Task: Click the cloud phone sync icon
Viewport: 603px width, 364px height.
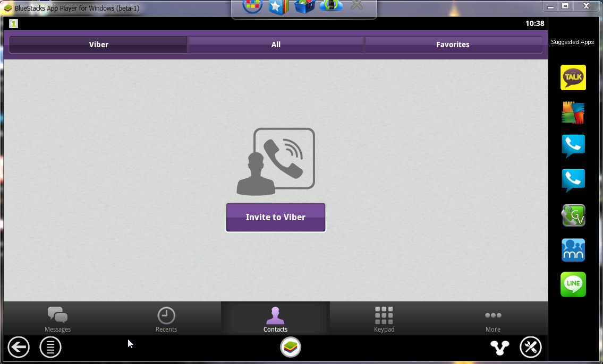Action: pyautogui.click(x=331, y=5)
